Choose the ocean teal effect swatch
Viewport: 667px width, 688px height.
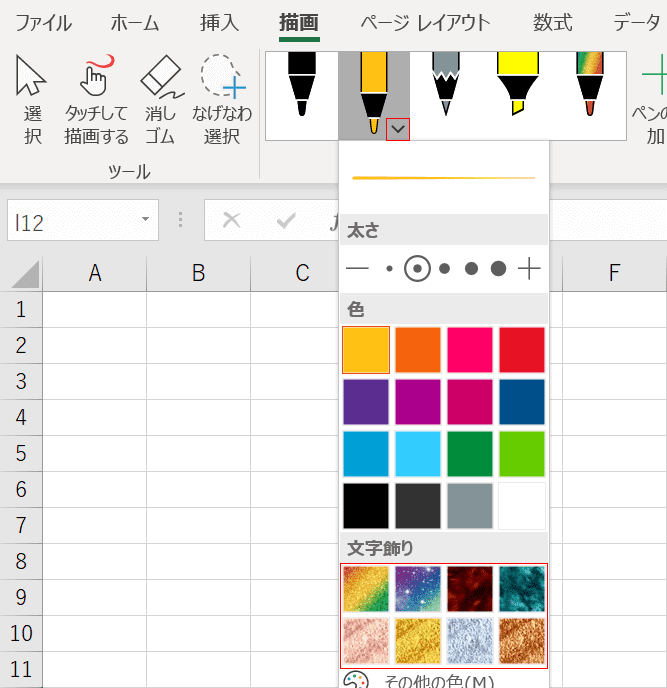coord(522,589)
